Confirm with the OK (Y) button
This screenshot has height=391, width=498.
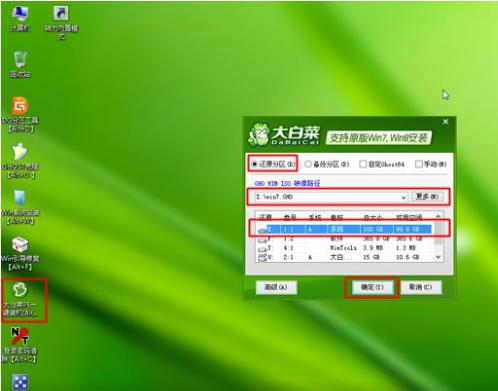click(372, 287)
